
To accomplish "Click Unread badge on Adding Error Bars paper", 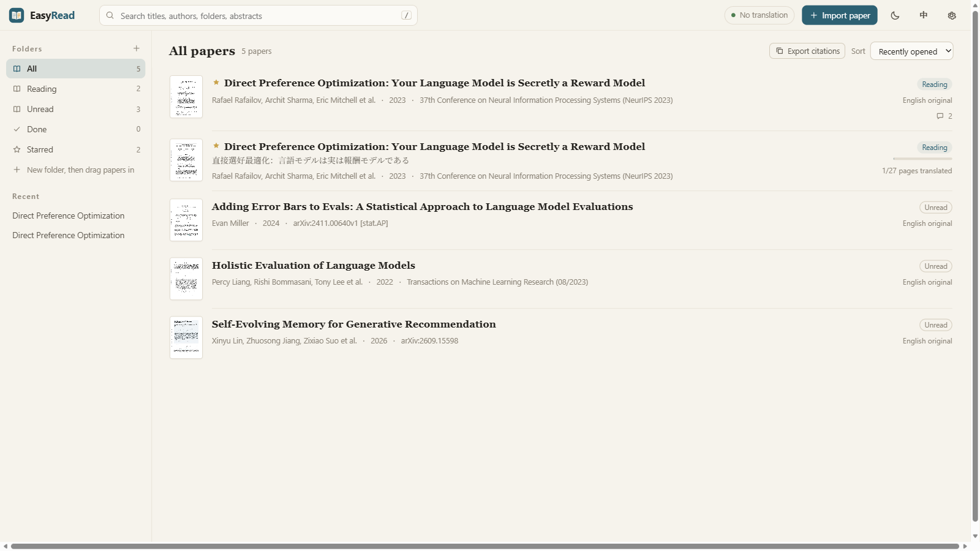I will click(x=936, y=208).
